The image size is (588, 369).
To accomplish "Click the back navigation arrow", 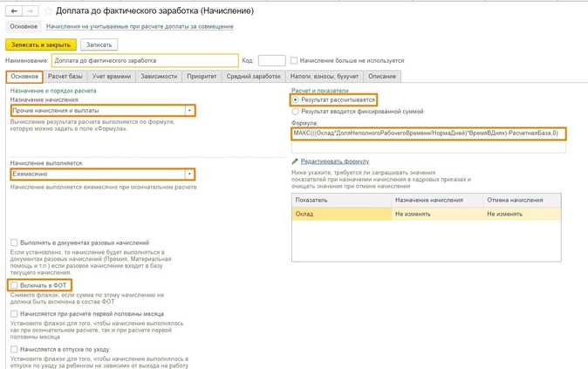I will 14,10.
